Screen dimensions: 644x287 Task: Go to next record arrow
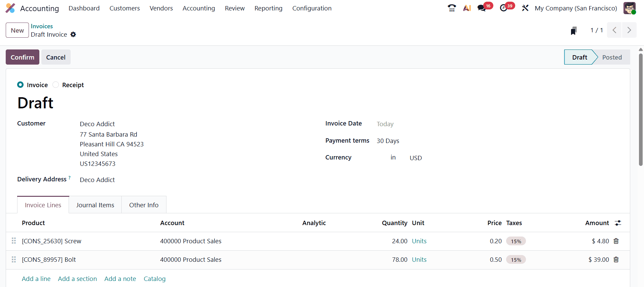click(629, 30)
